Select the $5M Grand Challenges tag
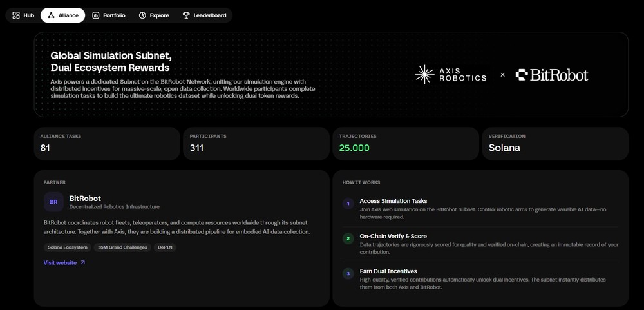 122,247
